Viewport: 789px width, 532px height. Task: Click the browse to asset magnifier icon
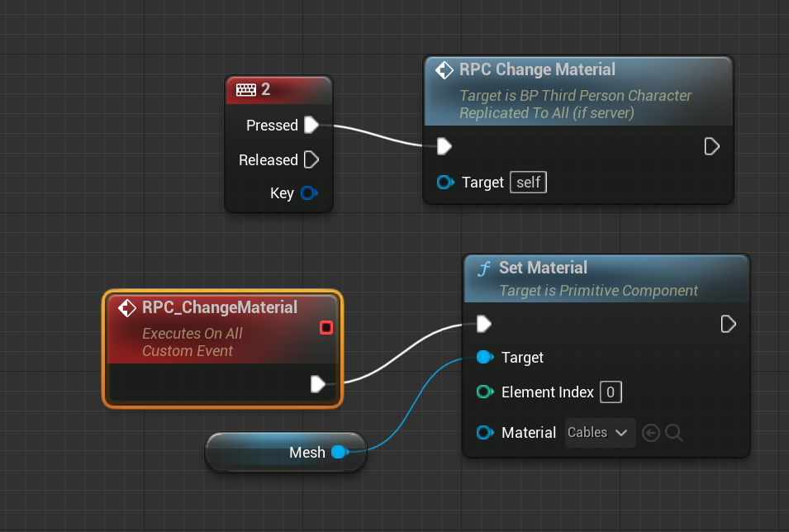point(674,433)
